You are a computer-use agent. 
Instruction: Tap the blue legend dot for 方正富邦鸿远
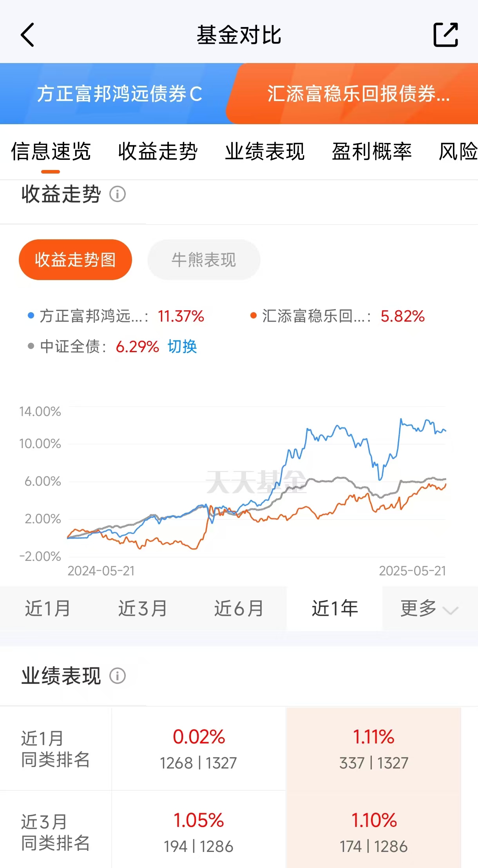coord(31,316)
